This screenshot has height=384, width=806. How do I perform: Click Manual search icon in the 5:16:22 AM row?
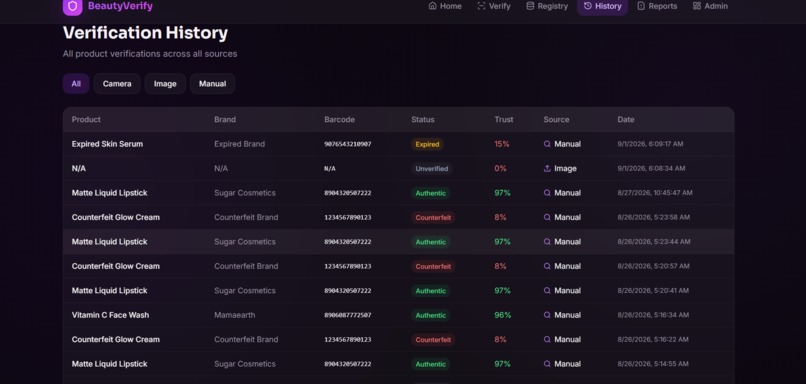pyautogui.click(x=547, y=339)
